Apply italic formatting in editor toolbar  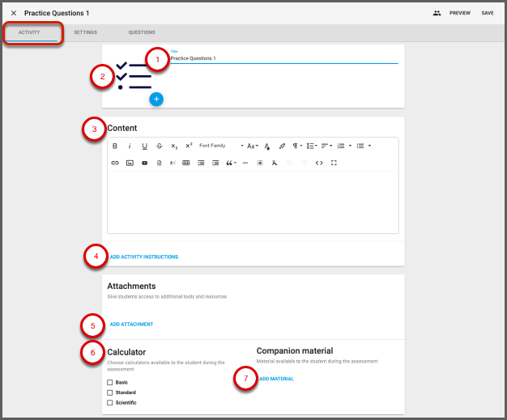click(130, 146)
